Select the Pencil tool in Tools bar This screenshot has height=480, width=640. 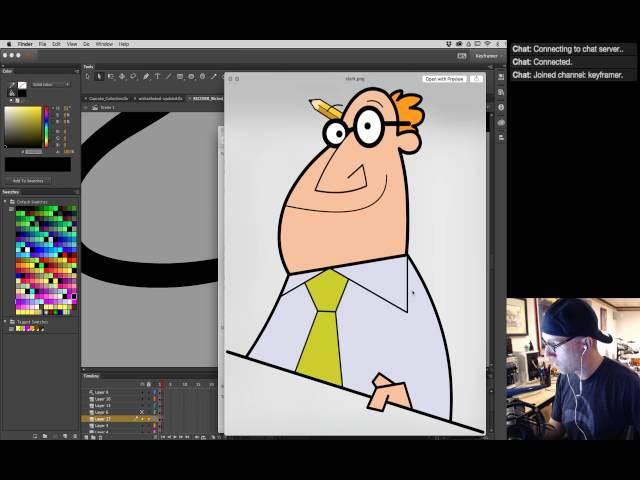213,76
